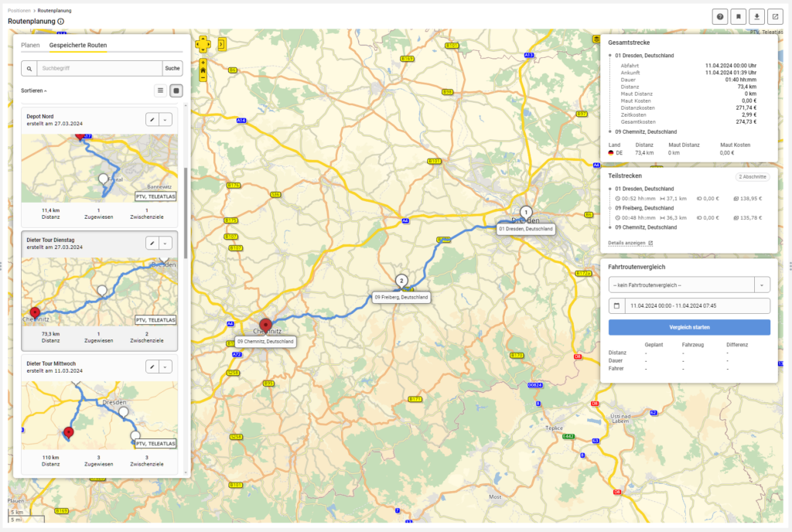This screenshot has width=792, height=532.
Task: Click the Vergleich starten button
Action: (x=689, y=327)
